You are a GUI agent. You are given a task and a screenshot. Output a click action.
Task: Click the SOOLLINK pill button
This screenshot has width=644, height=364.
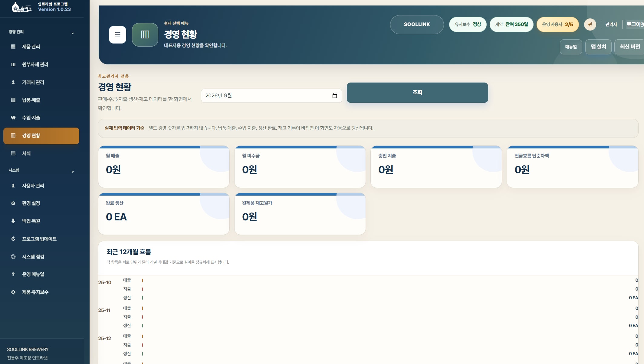click(x=417, y=24)
